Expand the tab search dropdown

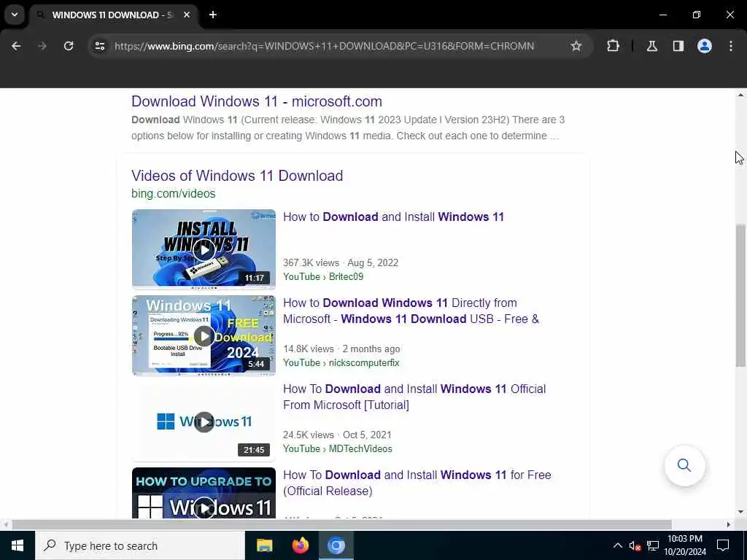click(x=15, y=15)
